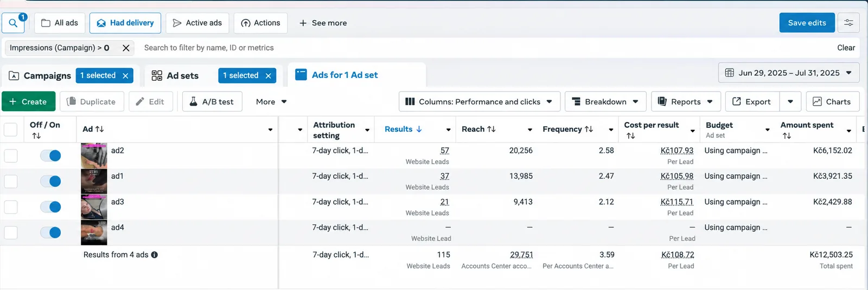This screenshot has width=868, height=290.
Task: Expand the Export options arrow
Action: click(x=790, y=101)
